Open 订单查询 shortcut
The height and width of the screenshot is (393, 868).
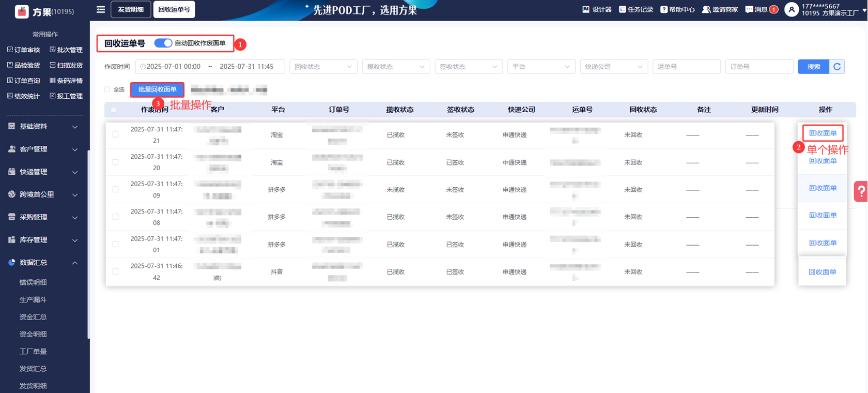click(23, 81)
